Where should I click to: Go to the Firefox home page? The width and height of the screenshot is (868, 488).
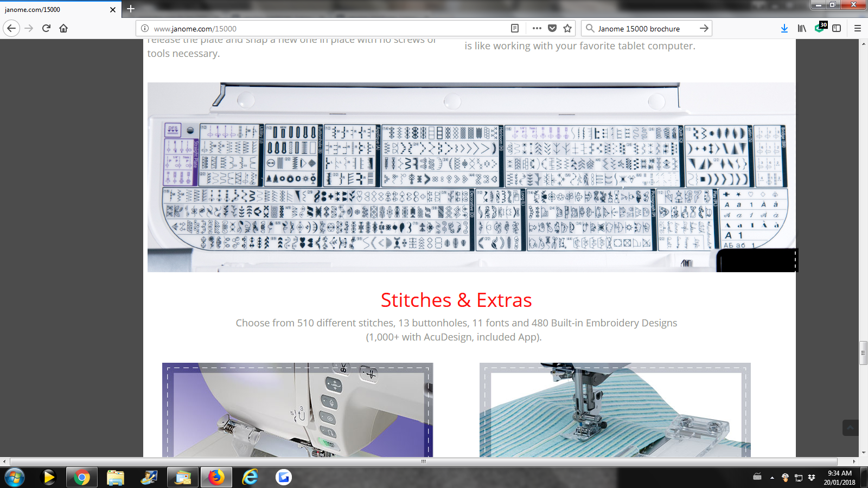click(x=63, y=28)
